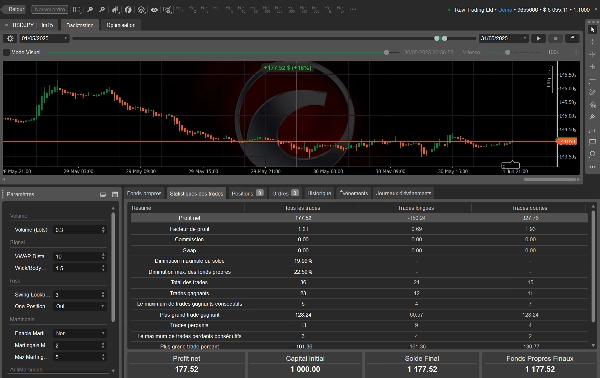The image size is (600, 378).
Task: Open the Événements tab
Action: point(354,194)
